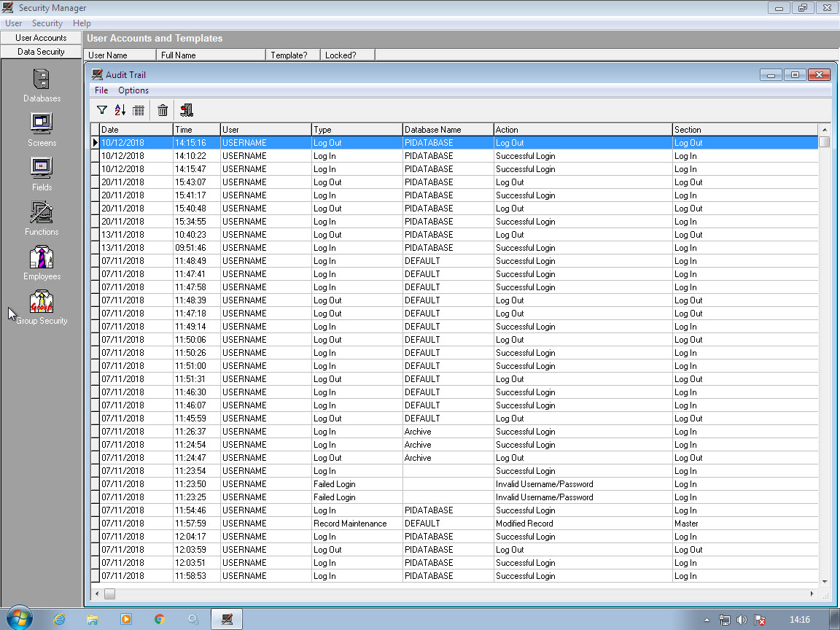Sort audit entries using the A-Z sort icon
Image resolution: width=840 pixels, height=630 pixels.
point(120,109)
